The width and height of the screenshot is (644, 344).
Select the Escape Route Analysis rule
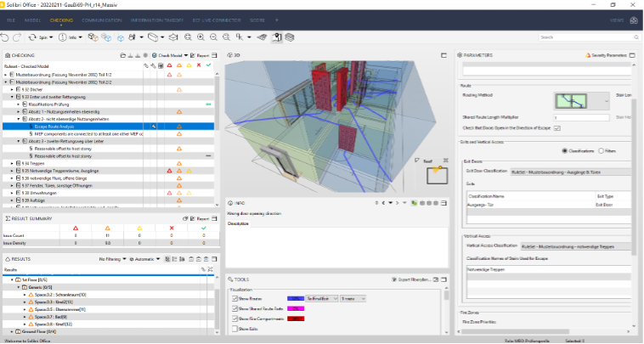click(x=55, y=126)
